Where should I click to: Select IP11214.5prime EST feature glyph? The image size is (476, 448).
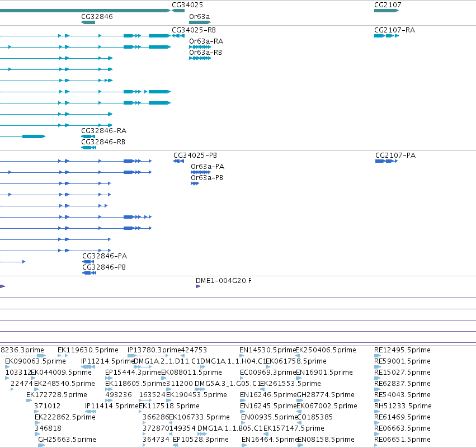tap(88, 367)
